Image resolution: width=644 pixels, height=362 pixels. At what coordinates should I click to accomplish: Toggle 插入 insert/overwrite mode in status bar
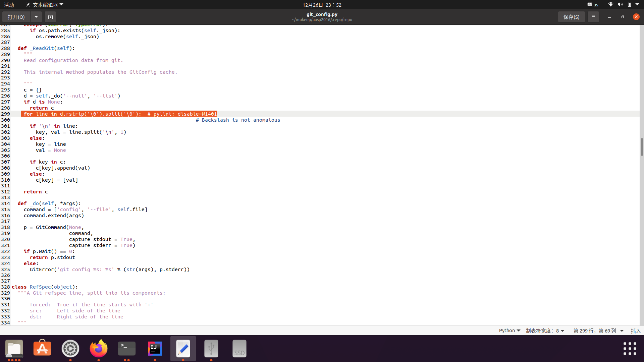tap(636, 331)
